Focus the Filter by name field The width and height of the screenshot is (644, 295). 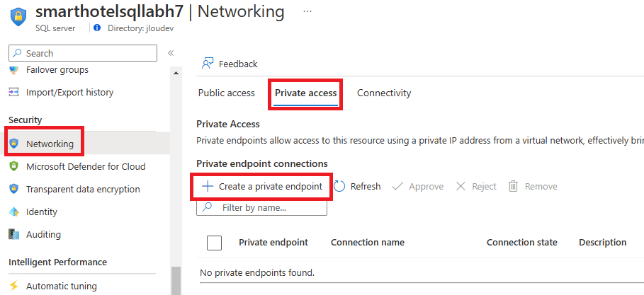click(x=262, y=207)
